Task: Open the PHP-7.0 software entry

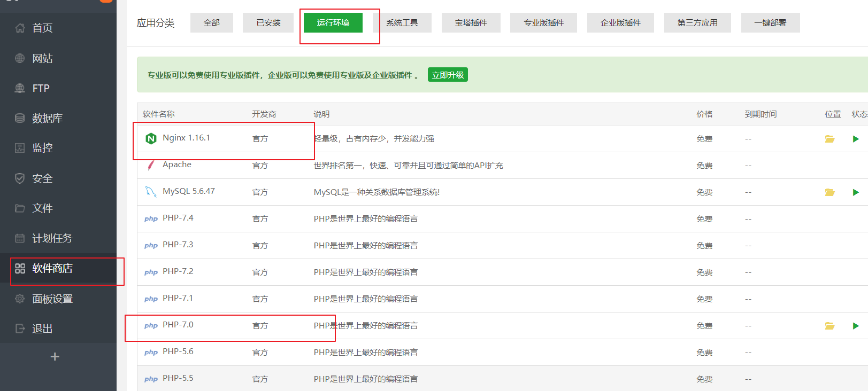Action: [x=178, y=325]
